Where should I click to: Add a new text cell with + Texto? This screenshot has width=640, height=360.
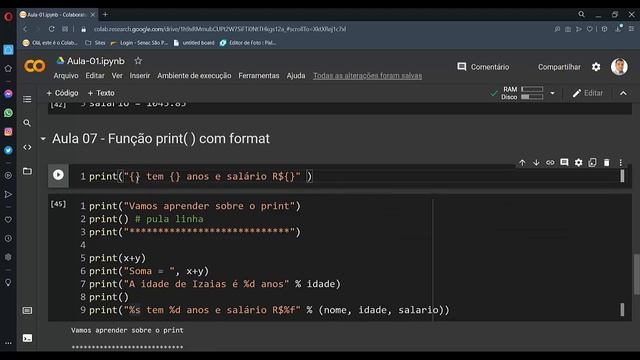point(101,93)
